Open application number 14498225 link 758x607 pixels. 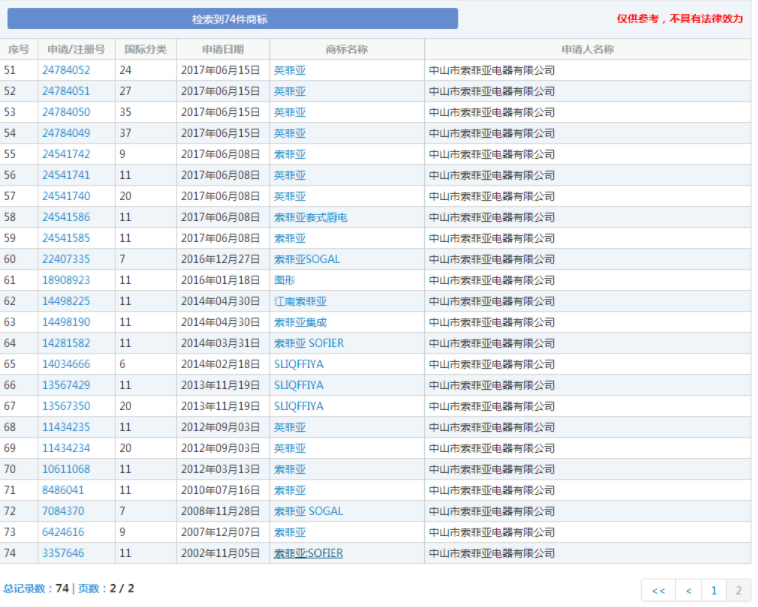[x=66, y=302]
